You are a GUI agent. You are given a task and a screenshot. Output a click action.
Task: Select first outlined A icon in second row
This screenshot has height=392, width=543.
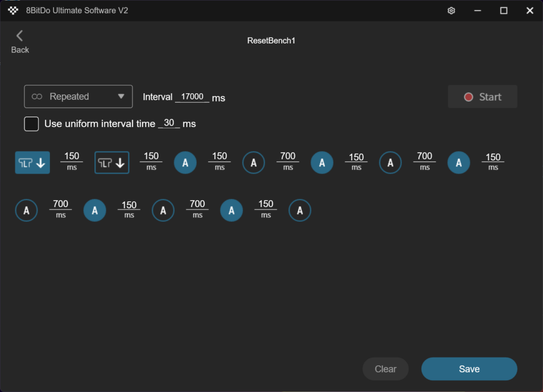click(27, 210)
